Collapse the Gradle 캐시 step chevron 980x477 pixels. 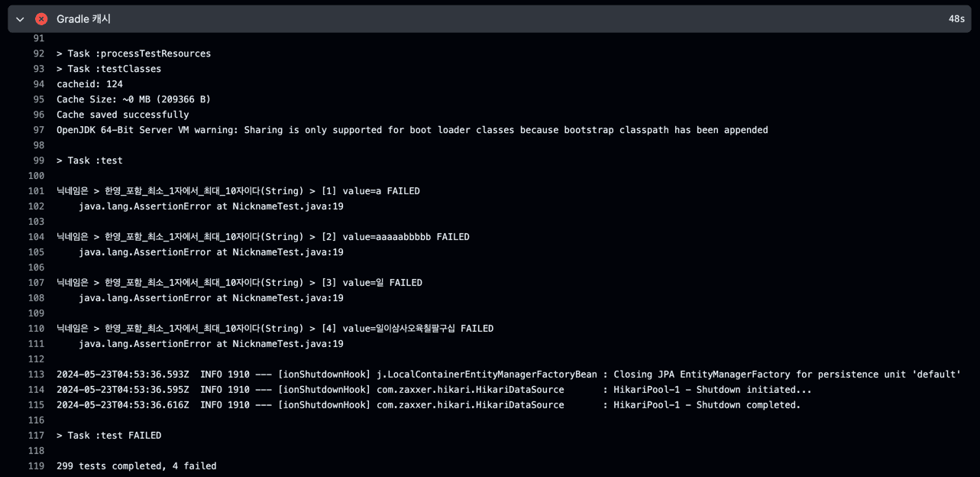coord(20,19)
